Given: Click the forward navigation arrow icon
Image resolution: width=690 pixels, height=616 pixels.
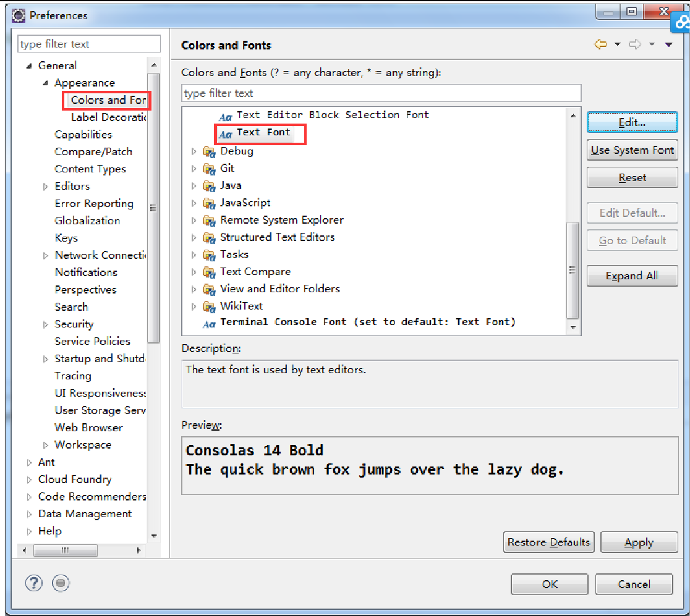Looking at the screenshot, I should pos(634,44).
